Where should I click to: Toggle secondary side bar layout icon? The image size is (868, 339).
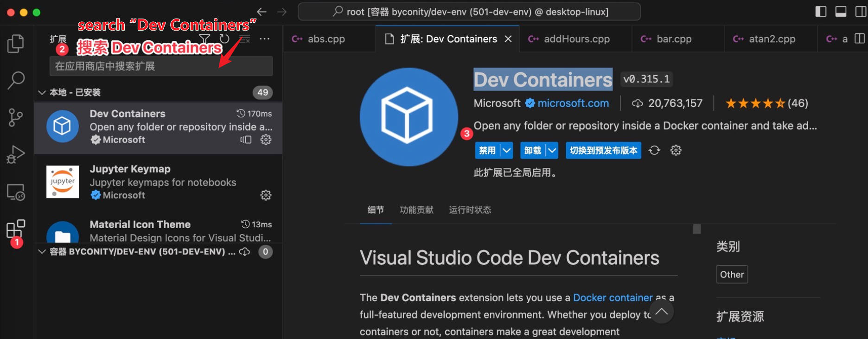click(x=861, y=12)
